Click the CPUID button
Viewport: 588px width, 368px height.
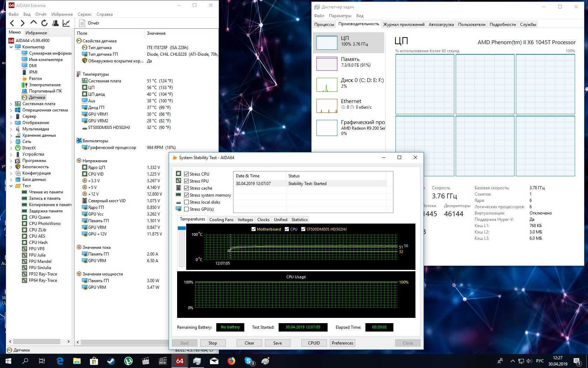click(314, 343)
